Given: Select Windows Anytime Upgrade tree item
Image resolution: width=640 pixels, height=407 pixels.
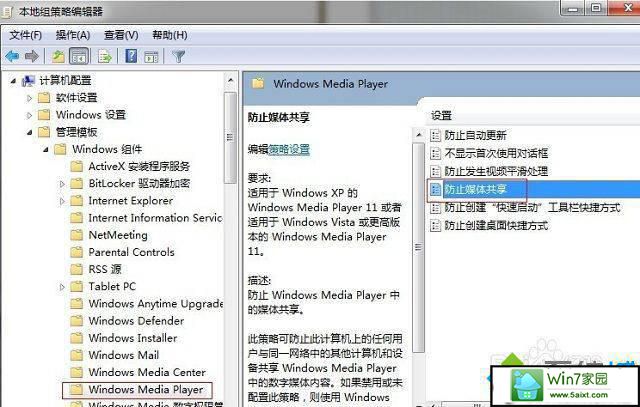Looking at the screenshot, I should [x=156, y=304].
